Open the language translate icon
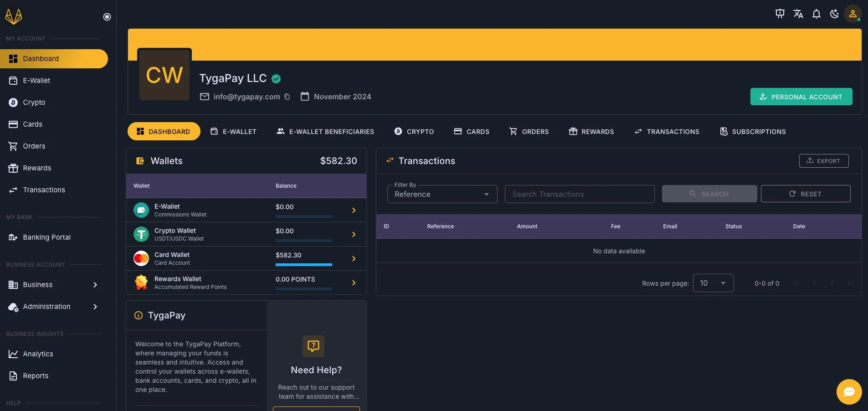 click(798, 14)
